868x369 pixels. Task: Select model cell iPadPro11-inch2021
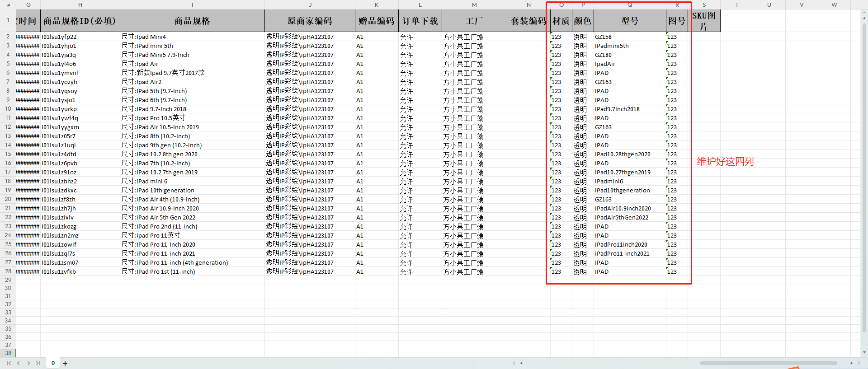[x=630, y=253]
